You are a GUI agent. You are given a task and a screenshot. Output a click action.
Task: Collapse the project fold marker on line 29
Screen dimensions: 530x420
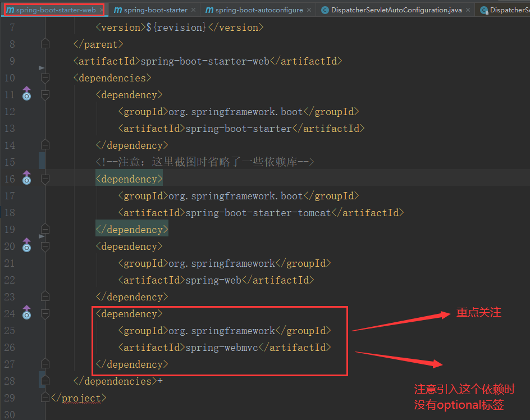tap(45, 397)
